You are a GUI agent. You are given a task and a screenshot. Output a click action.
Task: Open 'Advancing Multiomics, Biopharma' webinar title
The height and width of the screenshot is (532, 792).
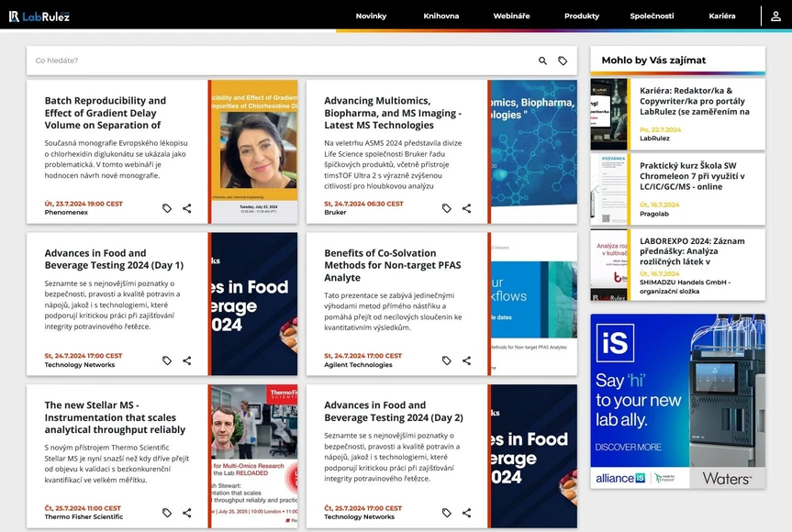point(393,113)
